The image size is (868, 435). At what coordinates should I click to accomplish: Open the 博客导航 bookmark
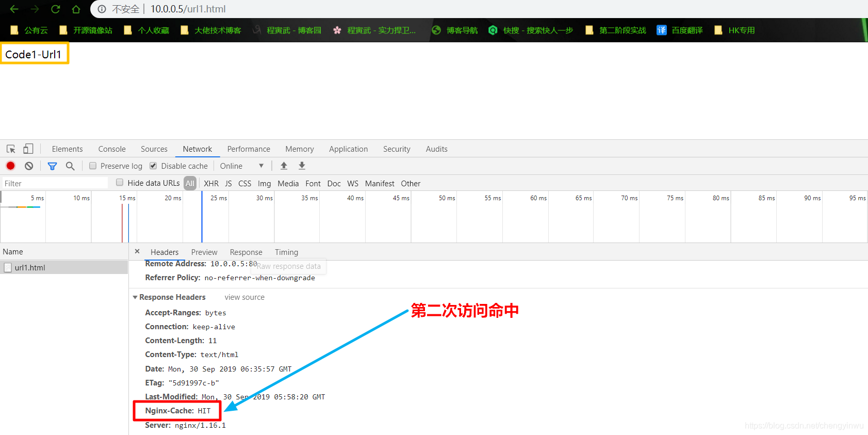455,30
